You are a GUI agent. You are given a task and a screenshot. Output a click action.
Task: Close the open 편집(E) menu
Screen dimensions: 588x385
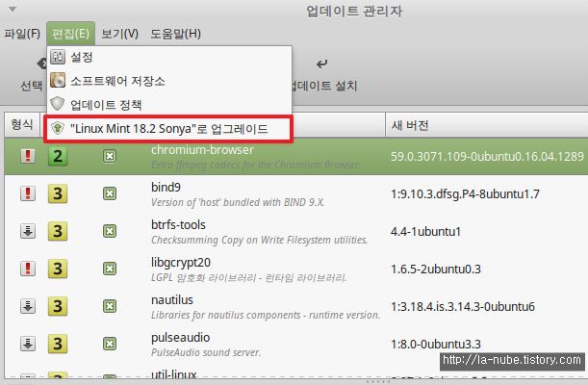pos(70,34)
